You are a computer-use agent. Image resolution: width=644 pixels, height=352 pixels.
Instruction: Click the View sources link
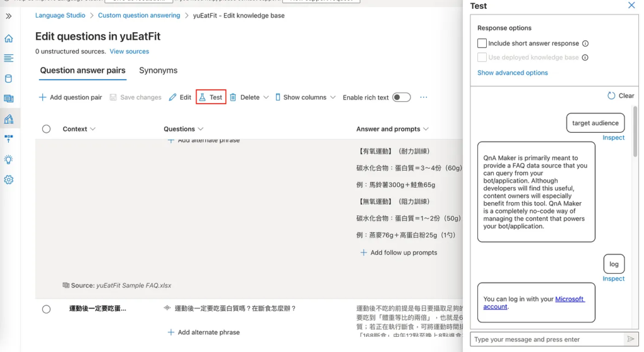pos(129,52)
